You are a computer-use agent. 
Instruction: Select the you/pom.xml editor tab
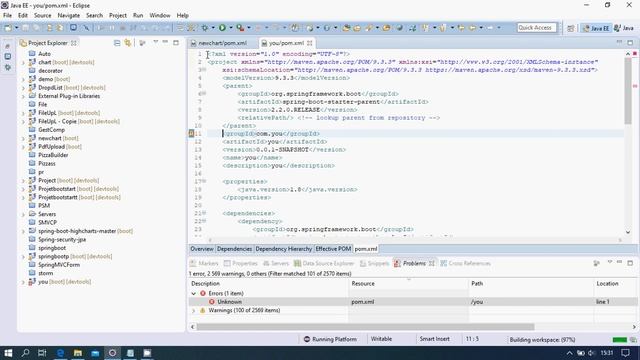tap(286, 43)
